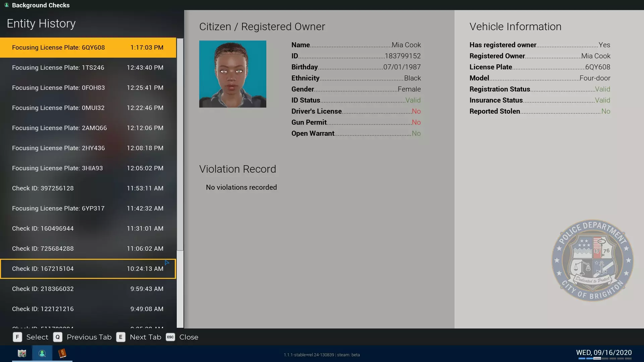
Task: Open Check ID 167215104 history entry
Action: pos(88,269)
